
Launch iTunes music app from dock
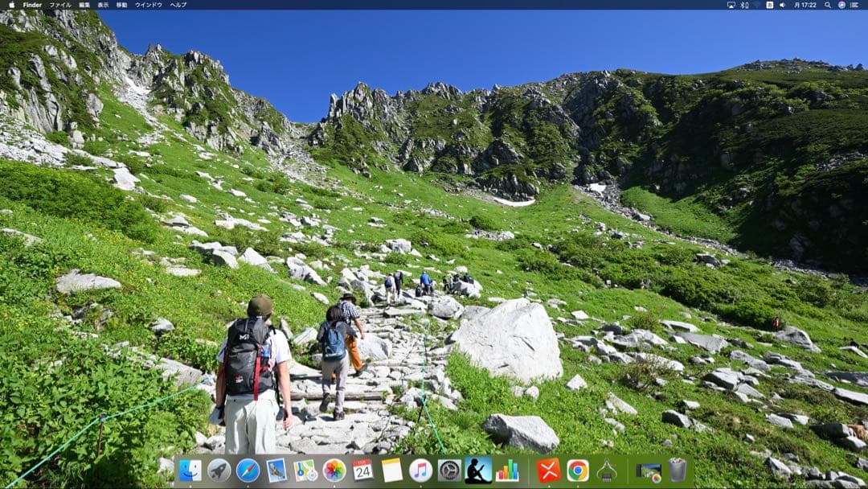[420, 471]
